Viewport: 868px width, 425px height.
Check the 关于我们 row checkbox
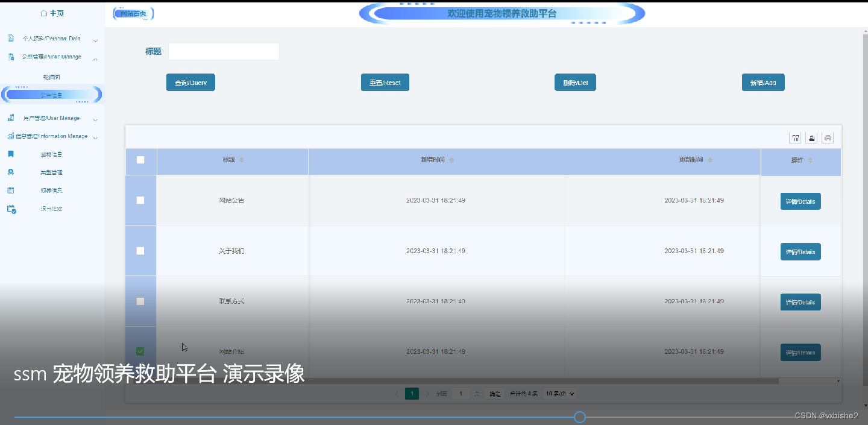140,251
